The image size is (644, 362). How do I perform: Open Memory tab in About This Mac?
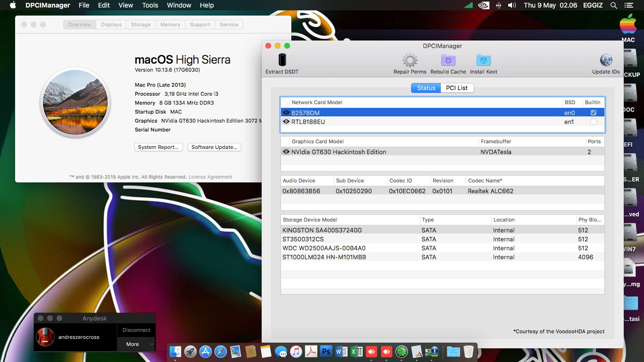click(x=170, y=25)
